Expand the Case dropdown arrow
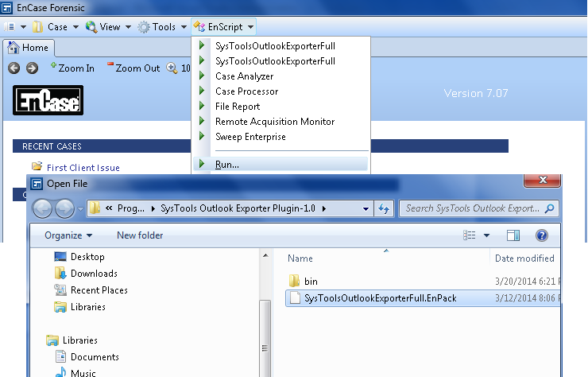588x377 pixels. point(75,27)
